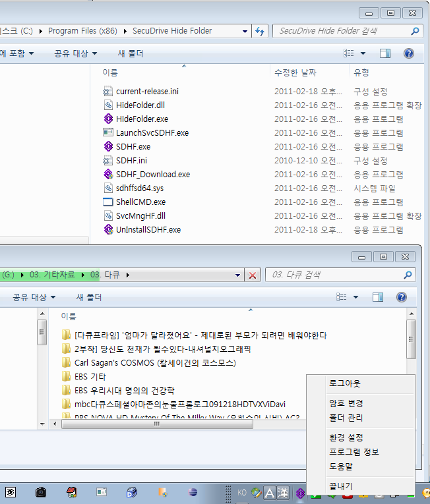Image resolution: width=430 pixels, height=504 pixels.
Task: Toggle preview pane in 03. 다큐 window
Action: 378,297
